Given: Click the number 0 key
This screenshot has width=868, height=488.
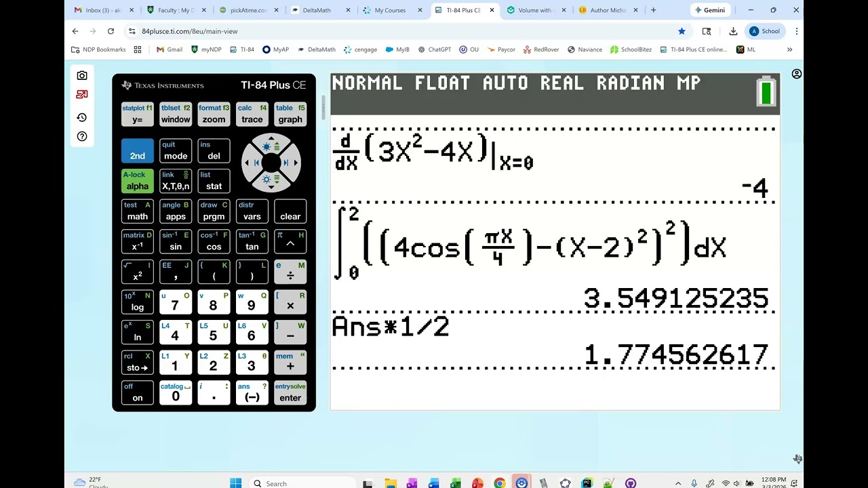Looking at the screenshot, I should (176, 393).
